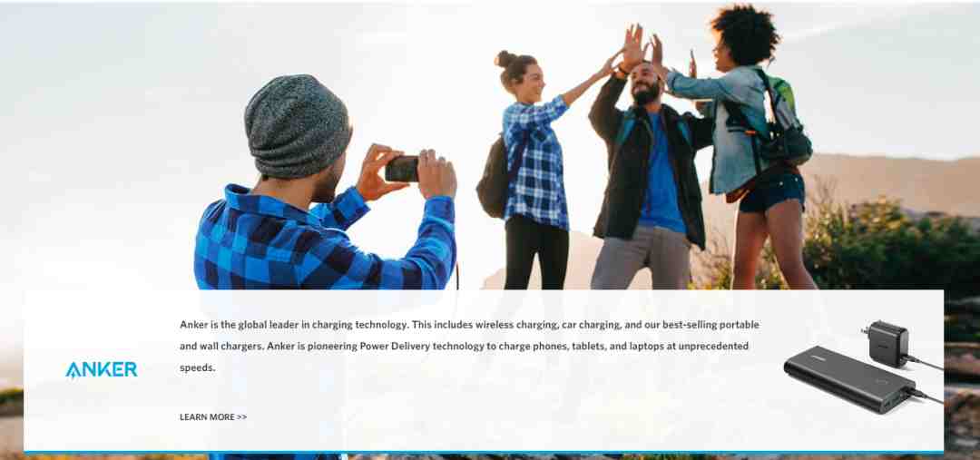
Task: Click the arrows after LEARN MORE
Action: (242, 416)
